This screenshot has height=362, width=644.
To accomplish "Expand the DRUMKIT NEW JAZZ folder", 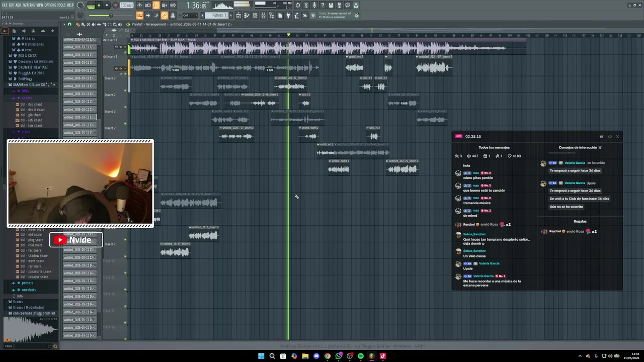I will click(33, 67).
